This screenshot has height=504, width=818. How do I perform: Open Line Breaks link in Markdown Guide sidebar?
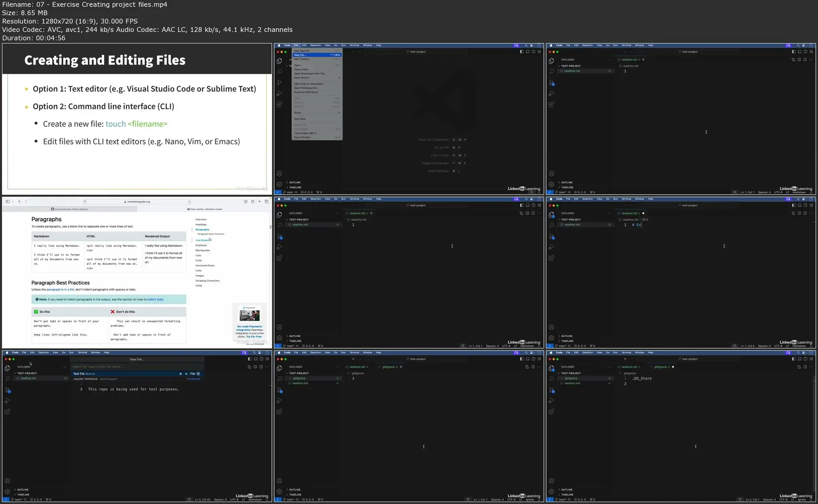pos(202,240)
